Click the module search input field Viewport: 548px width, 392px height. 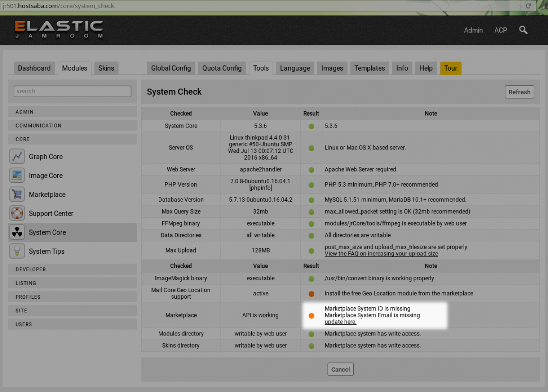(x=72, y=91)
